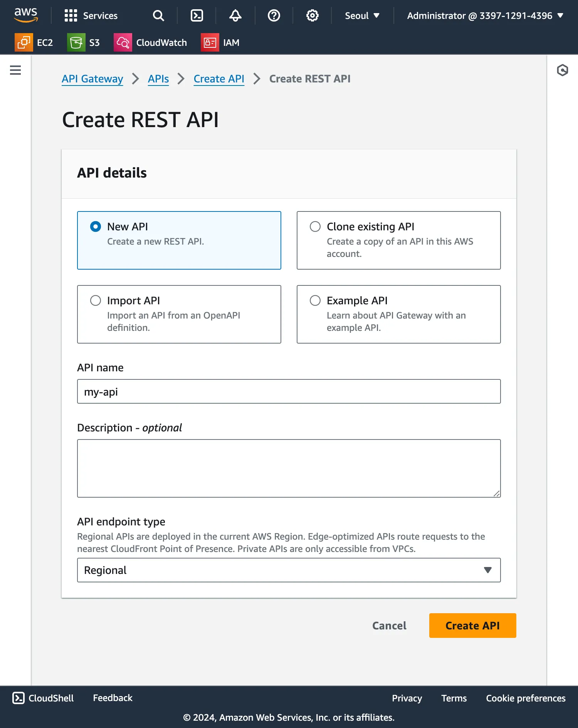Click the search magnifier icon
This screenshot has height=728, width=578.
point(158,15)
